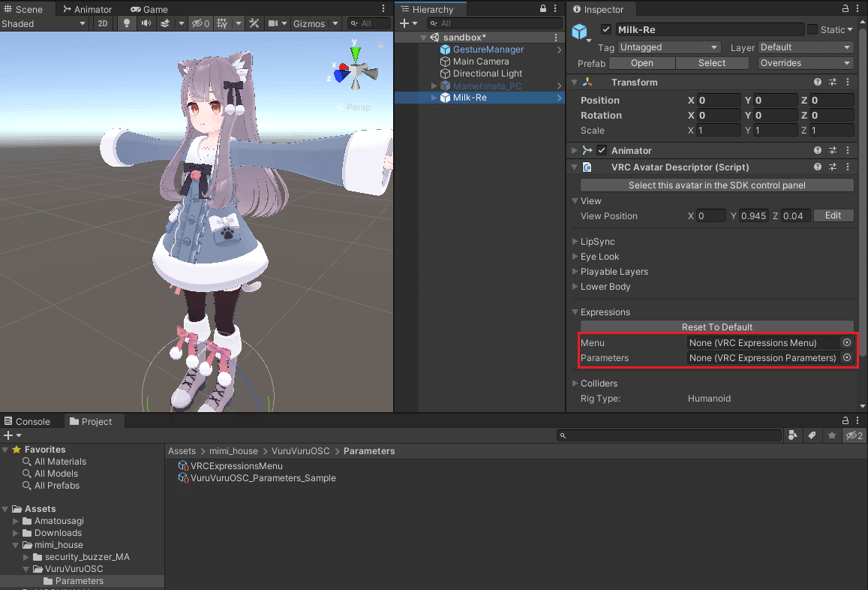Open prefab Overrides dropdown

click(x=805, y=62)
